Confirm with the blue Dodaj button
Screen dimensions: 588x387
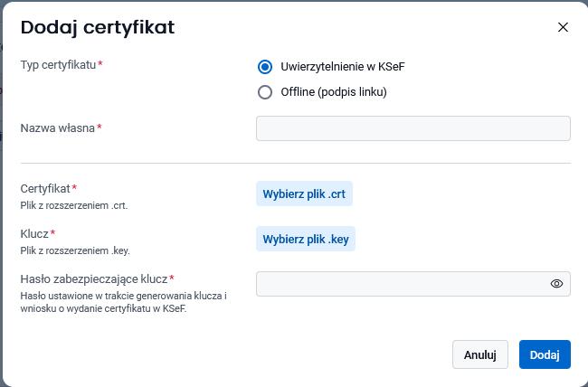pos(545,354)
